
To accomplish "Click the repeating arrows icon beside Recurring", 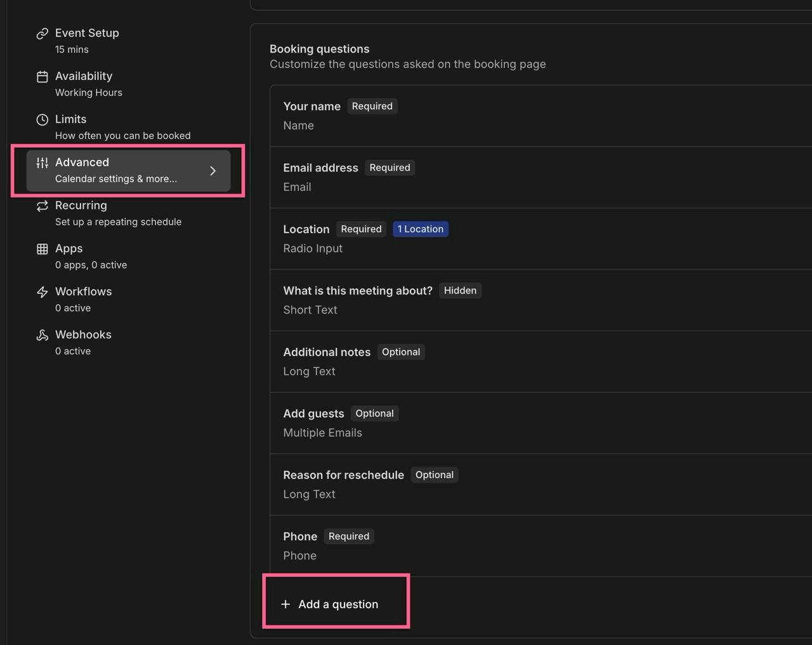I will tap(42, 206).
